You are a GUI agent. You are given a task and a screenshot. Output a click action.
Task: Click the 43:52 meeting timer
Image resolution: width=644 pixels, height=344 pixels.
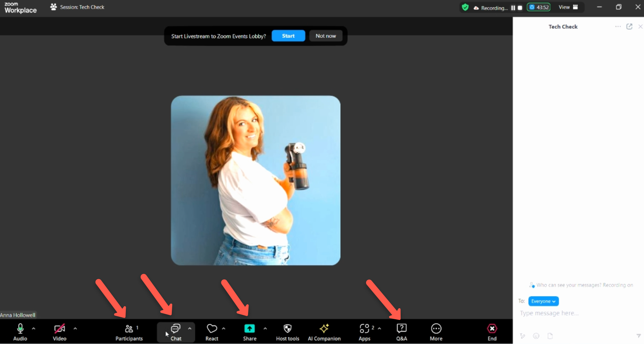pos(539,7)
